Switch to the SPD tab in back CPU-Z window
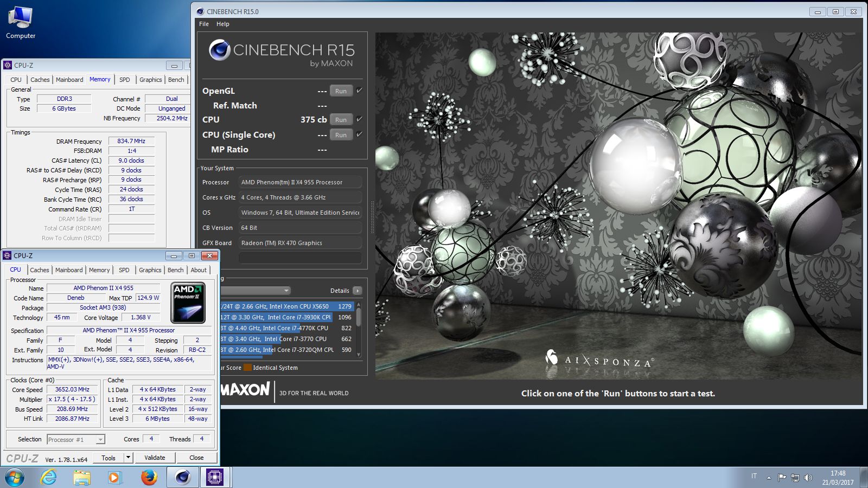The height and width of the screenshot is (488, 868). tap(125, 80)
